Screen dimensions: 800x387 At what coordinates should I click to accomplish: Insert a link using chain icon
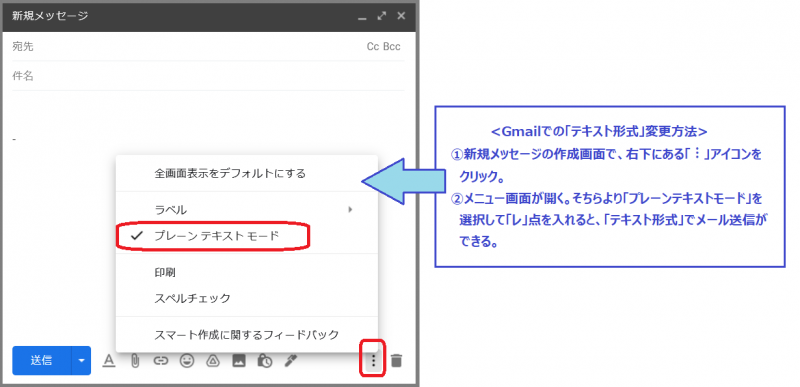[161, 361]
